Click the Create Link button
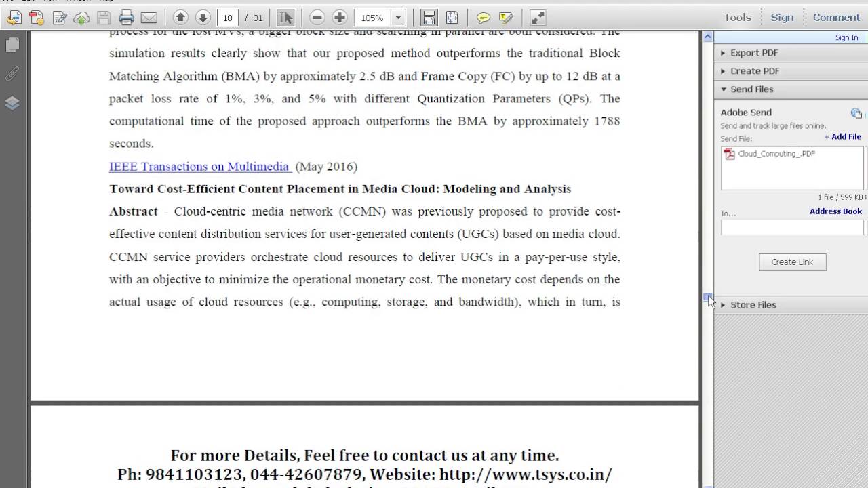The image size is (868, 488). pyautogui.click(x=792, y=262)
